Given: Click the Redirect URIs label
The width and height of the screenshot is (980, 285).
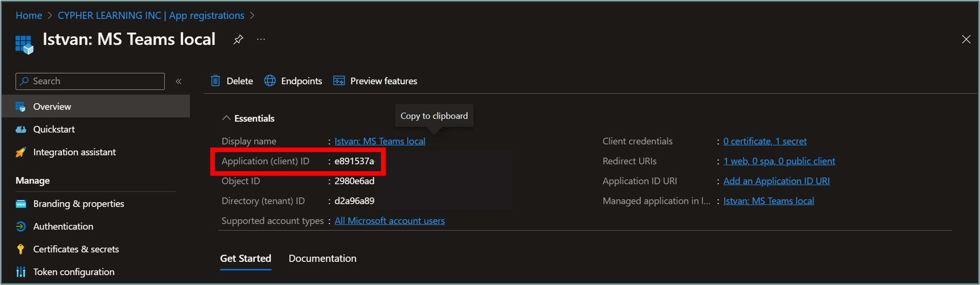Looking at the screenshot, I should coord(630,161).
